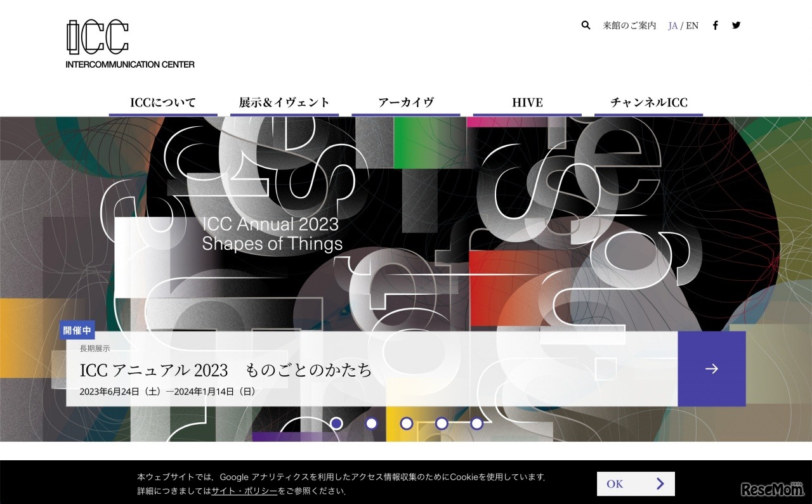Screen dimensions: 812x504
Task: Open the ICC Facebook page icon
Action: (x=715, y=25)
